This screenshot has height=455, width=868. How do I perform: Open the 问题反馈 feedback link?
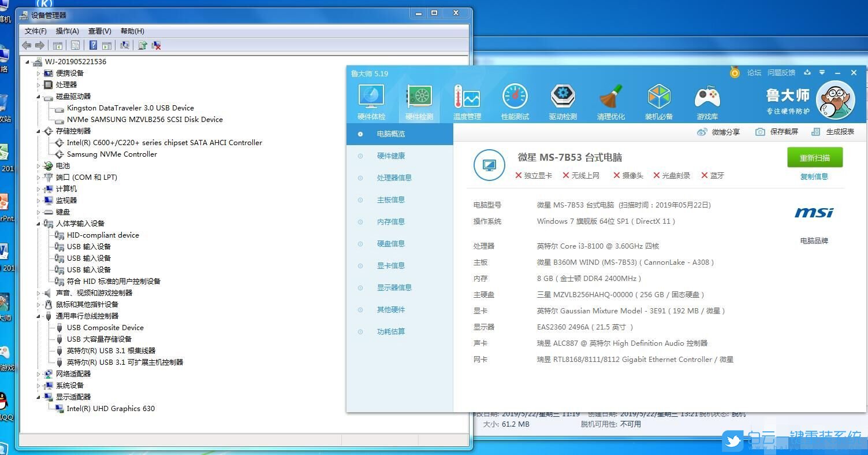pos(781,72)
